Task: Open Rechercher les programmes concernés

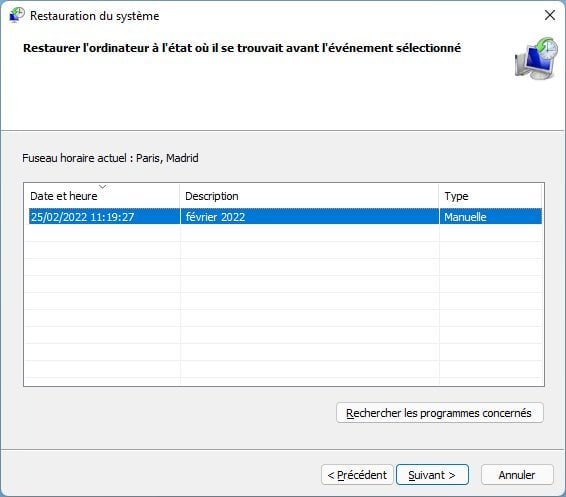Action: point(440,413)
